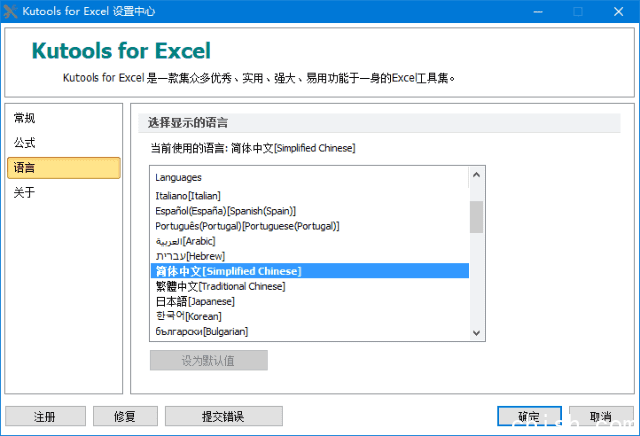The height and width of the screenshot is (436, 640).
Task: Click the 提交错误 button
Action: pyautogui.click(x=223, y=416)
